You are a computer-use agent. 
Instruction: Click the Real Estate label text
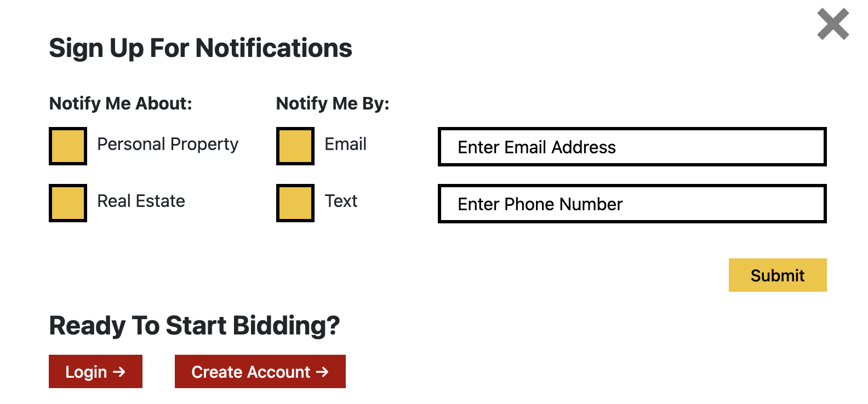[141, 201]
